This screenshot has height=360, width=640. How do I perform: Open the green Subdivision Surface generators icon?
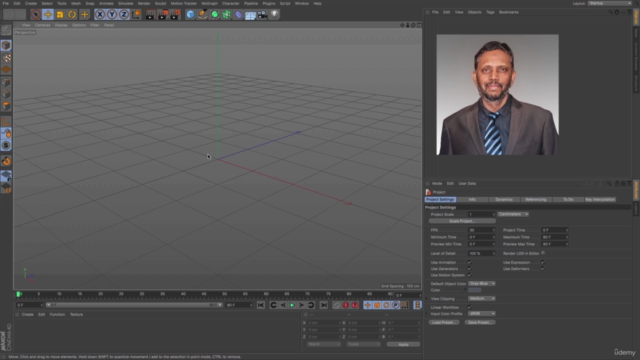pos(215,15)
